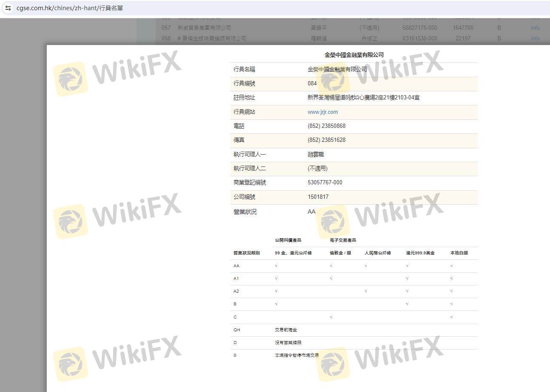The image size is (550, 392).
Task: Click the 人民幣公斤條 checkmark in row A2
Action: click(366, 291)
